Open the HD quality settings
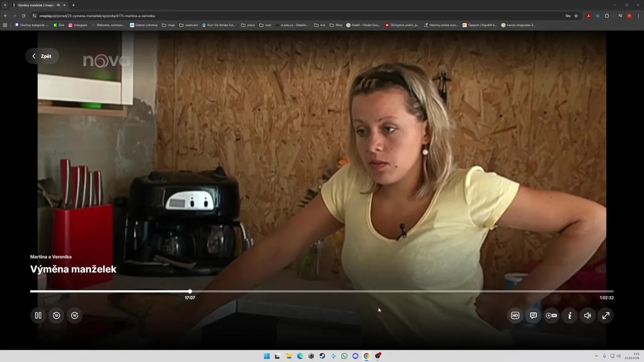 (515, 315)
